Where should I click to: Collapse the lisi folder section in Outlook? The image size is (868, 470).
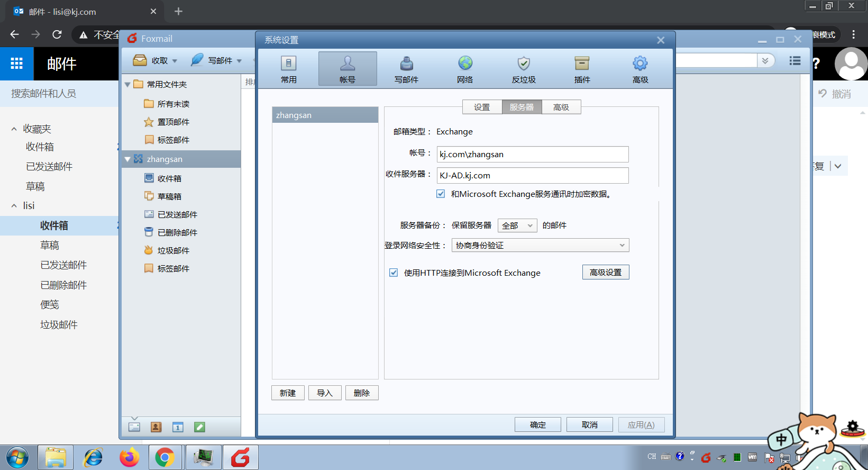[x=14, y=206]
